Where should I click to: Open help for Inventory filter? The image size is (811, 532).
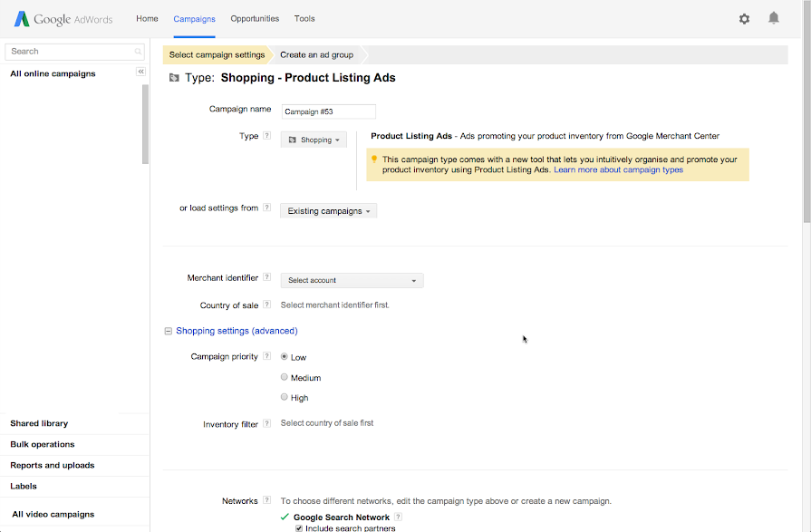(x=267, y=424)
